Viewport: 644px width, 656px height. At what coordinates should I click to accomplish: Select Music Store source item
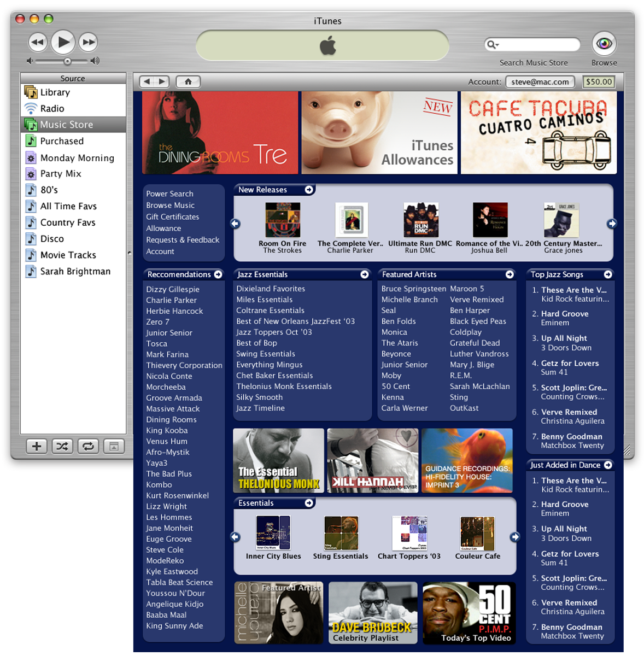(x=73, y=125)
